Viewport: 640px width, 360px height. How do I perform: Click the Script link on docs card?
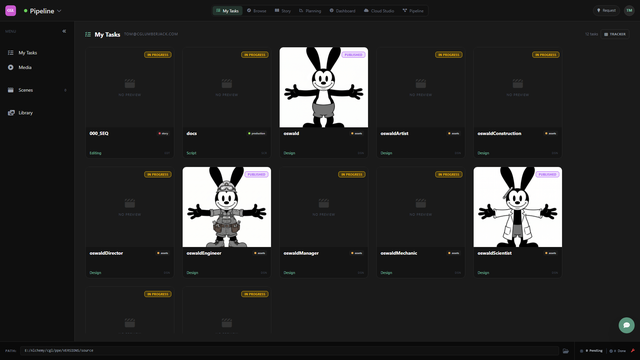191,153
